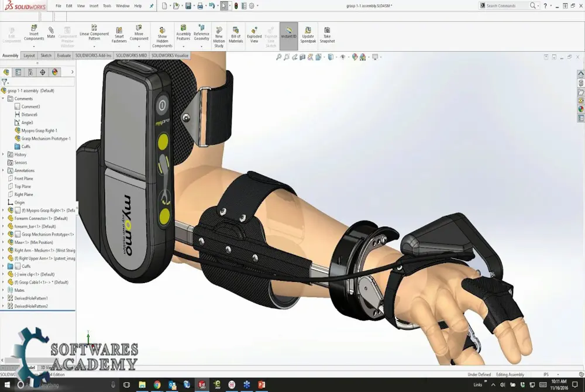Open Assembly Features tool
Image resolution: width=585 pixels, height=392 pixels.
pyautogui.click(x=183, y=33)
